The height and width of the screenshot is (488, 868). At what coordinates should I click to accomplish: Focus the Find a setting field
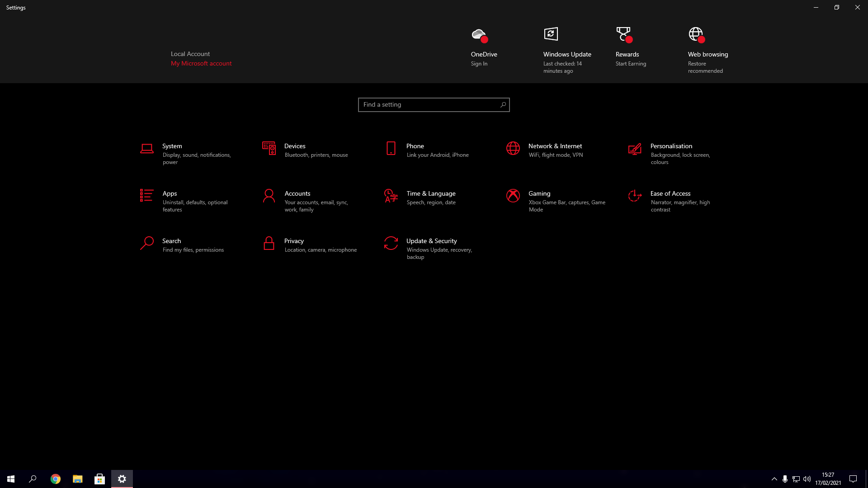434,105
